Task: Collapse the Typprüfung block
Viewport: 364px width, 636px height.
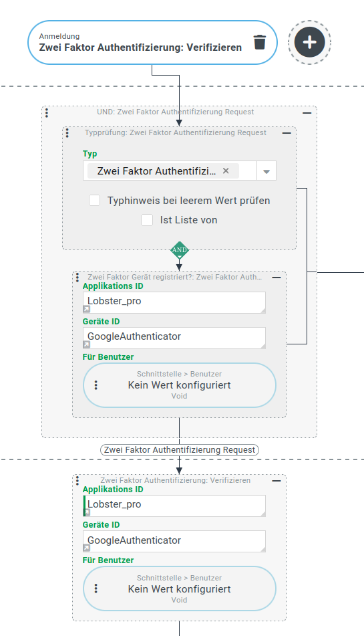Action: (287, 133)
